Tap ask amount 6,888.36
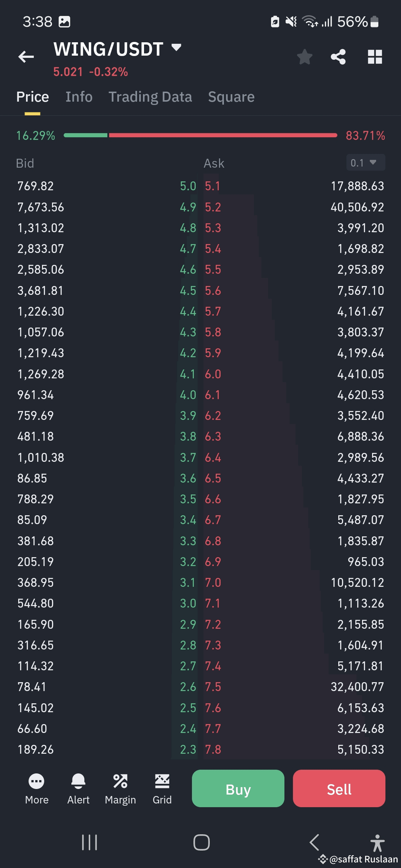 tap(361, 436)
